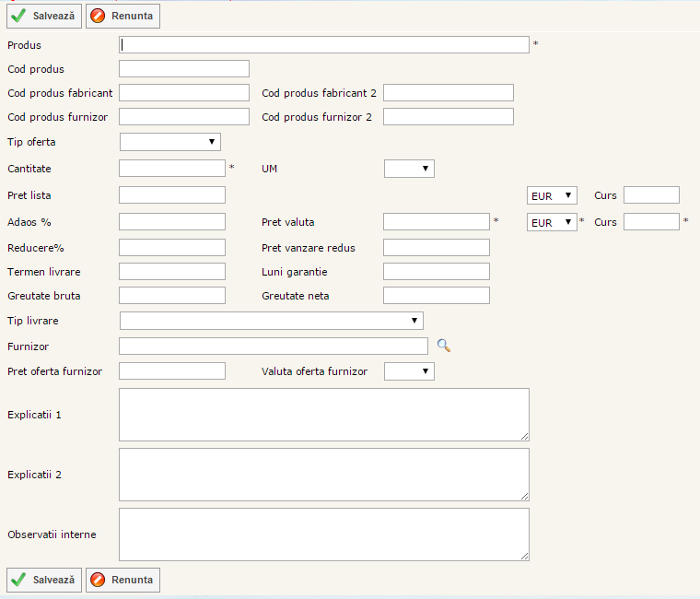Open the Tip oferta dropdown
The width and height of the screenshot is (700, 599).
point(170,141)
